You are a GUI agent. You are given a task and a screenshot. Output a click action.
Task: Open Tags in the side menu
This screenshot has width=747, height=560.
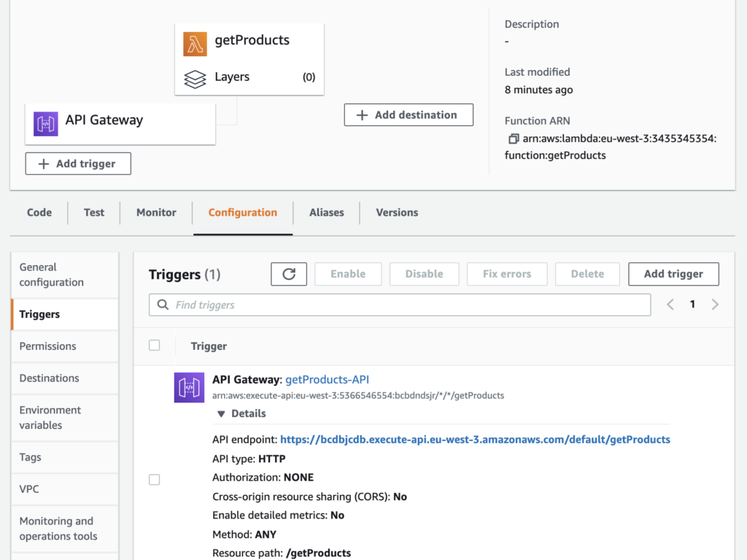click(65, 457)
